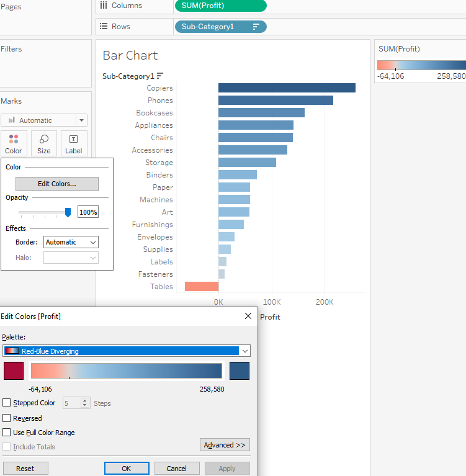The width and height of the screenshot is (466, 476).
Task: Click the Reset button
Action: tap(25, 469)
